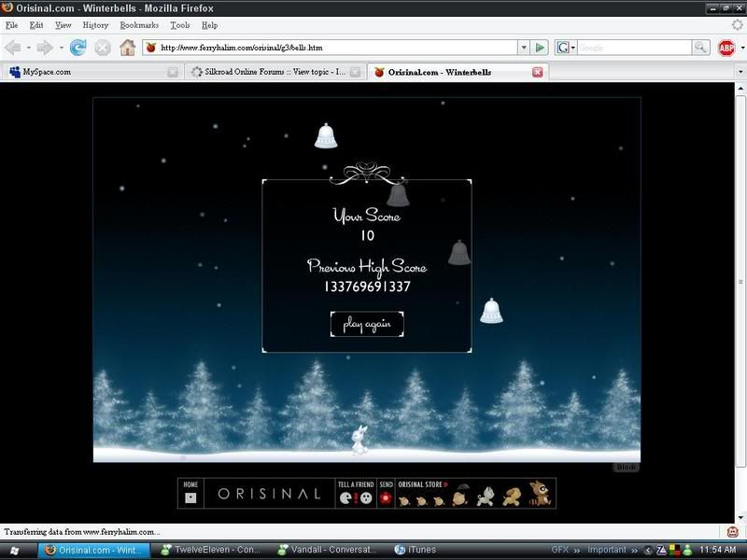
Task: Open the address bar history dropdown
Action: (x=525, y=48)
